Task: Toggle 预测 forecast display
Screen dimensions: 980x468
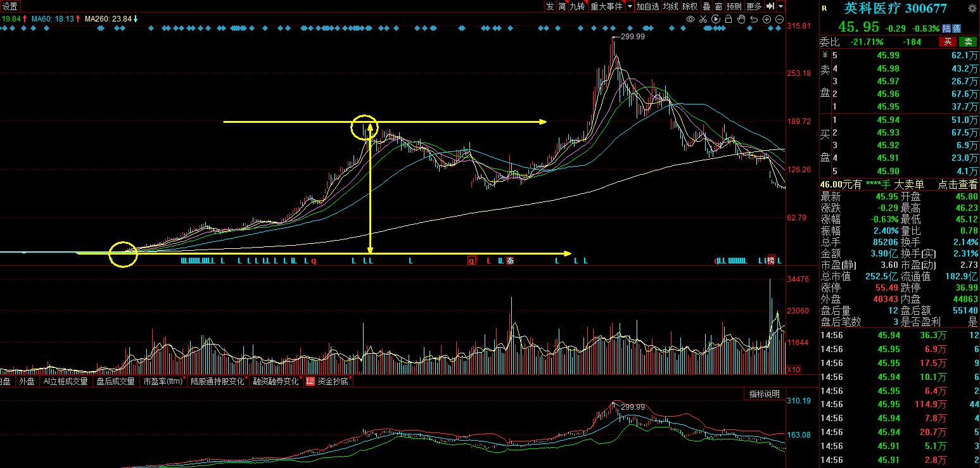Action: coord(734,6)
